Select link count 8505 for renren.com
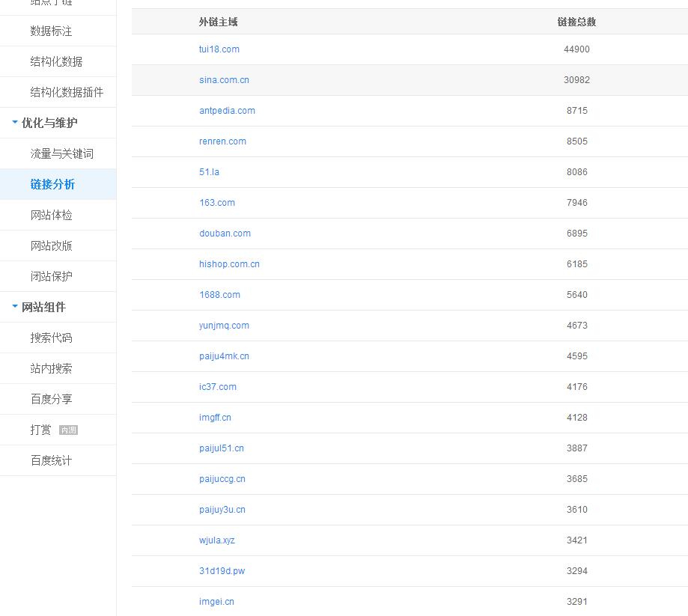This screenshot has width=688, height=616. pyautogui.click(x=576, y=141)
